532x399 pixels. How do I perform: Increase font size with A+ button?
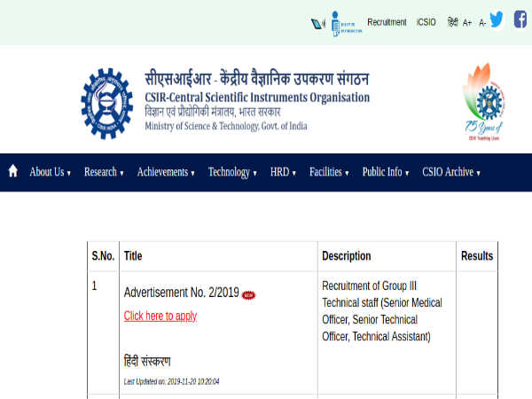pyautogui.click(x=467, y=23)
